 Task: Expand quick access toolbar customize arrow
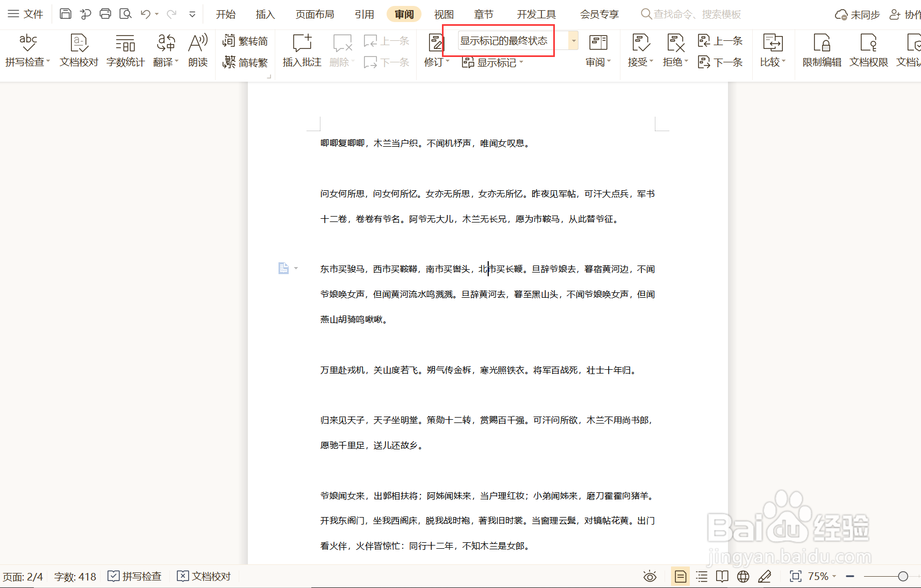(192, 15)
